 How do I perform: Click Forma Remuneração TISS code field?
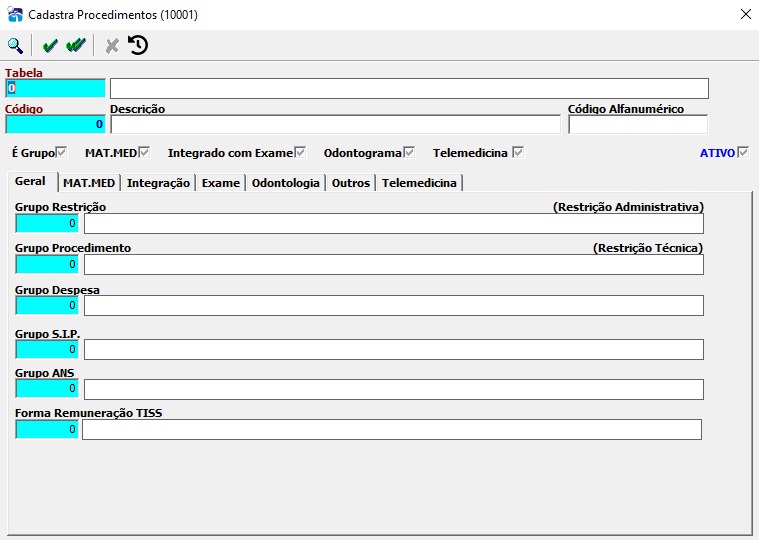pos(47,429)
